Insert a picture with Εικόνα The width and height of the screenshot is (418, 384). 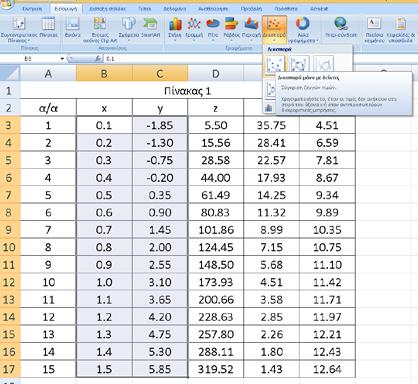click(72, 27)
